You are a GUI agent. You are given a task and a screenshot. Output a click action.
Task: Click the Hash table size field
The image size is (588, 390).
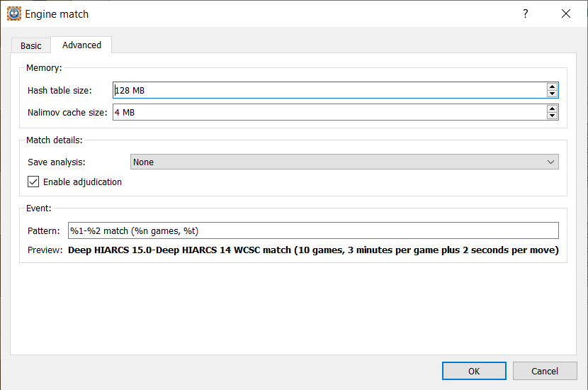tap(329, 90)
